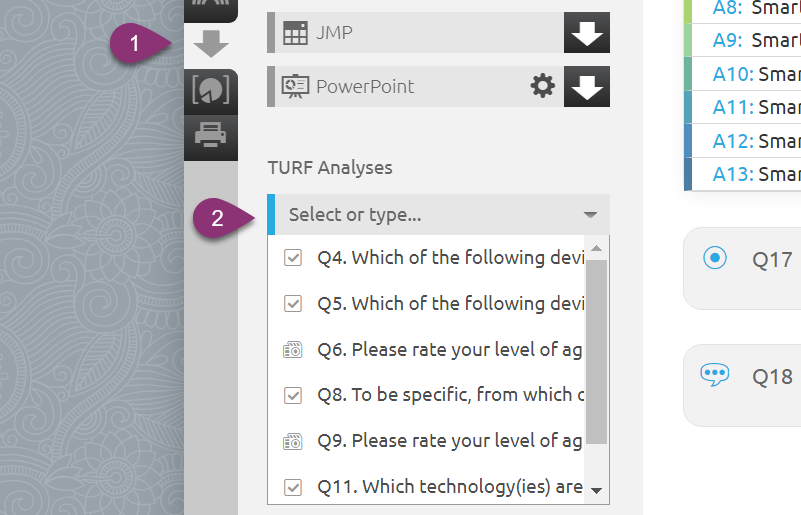The width and height of the screenshot is (801, 515).
Task: Click the PowerPoint presentation icon
Action: pyautogui.click(x=295, y=86)
